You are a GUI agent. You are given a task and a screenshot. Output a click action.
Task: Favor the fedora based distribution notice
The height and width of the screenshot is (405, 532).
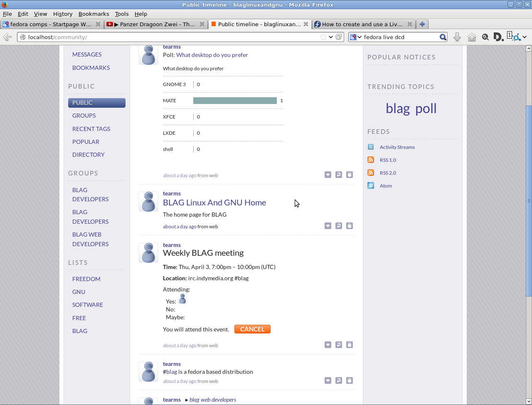328,380
